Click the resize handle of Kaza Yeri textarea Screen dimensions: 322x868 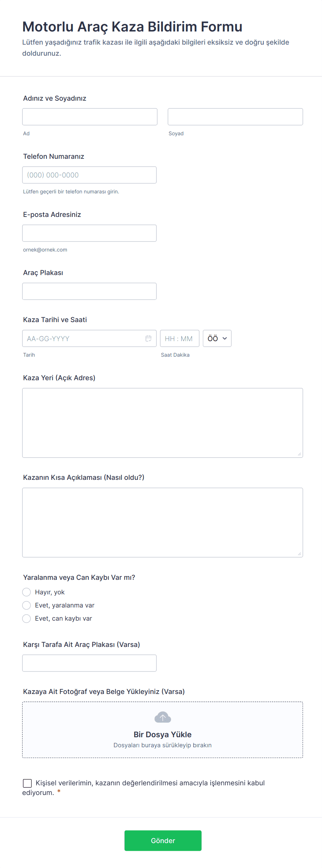299,454
